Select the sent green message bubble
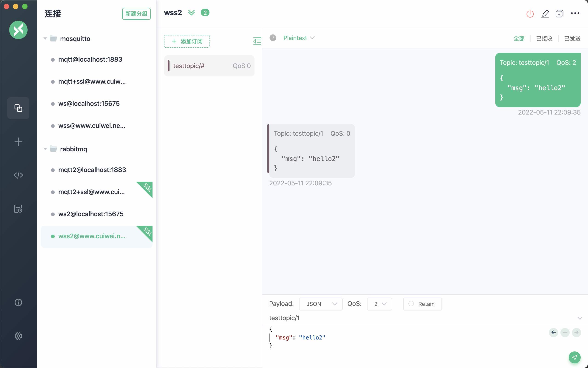This screenshot has height=368, width=588. click(538, 80)
